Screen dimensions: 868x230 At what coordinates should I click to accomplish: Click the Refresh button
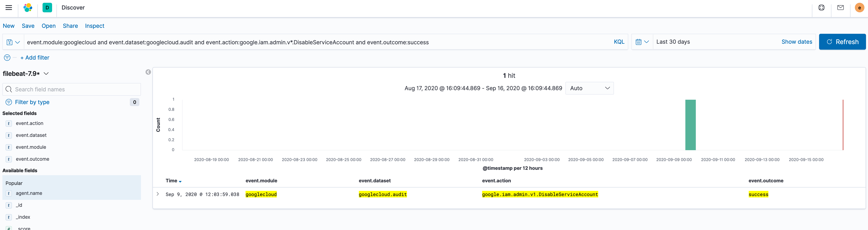[x=842, y=42]
